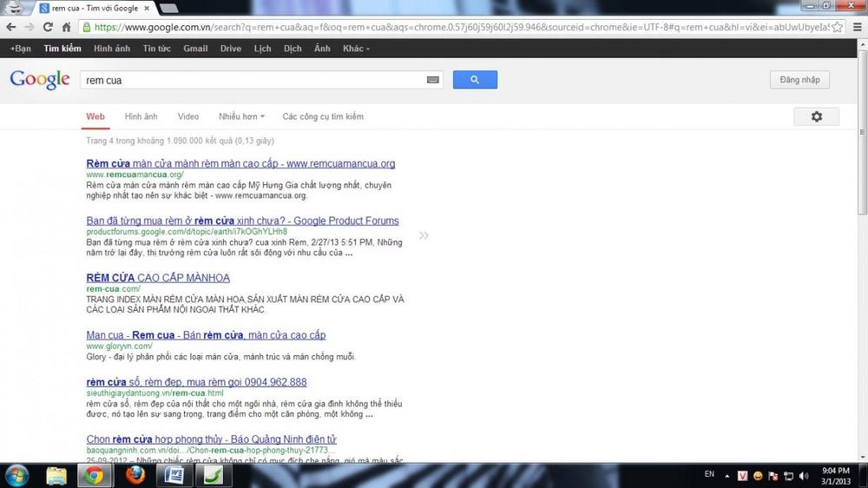Open 'Dịch' translate in the black bar
868x488 pixels.
(293, 49)
